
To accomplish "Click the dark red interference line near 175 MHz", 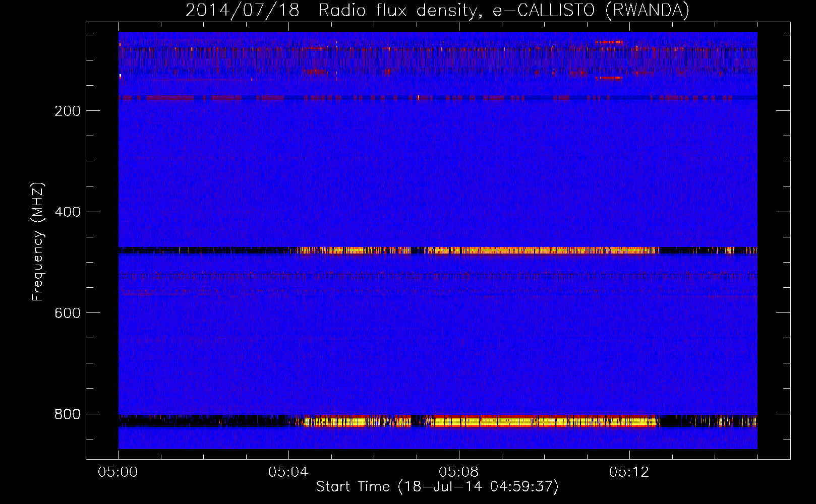I will (x=438, y=98).
